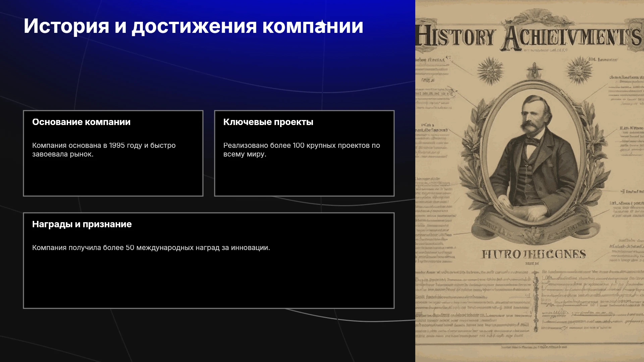Viewport: 644px width, 362px height.
Task: Select the "Ключевые проекты" card heading
Action: (268, 122)
